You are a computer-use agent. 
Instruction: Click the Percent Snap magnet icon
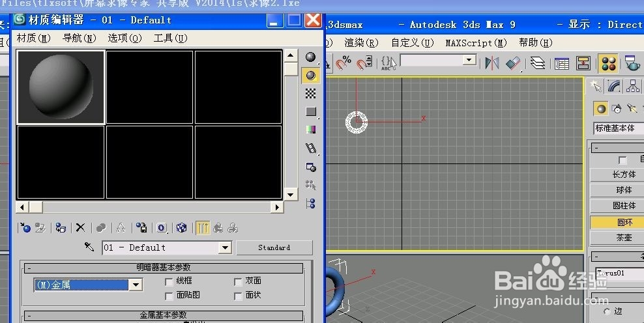(344, 63)
